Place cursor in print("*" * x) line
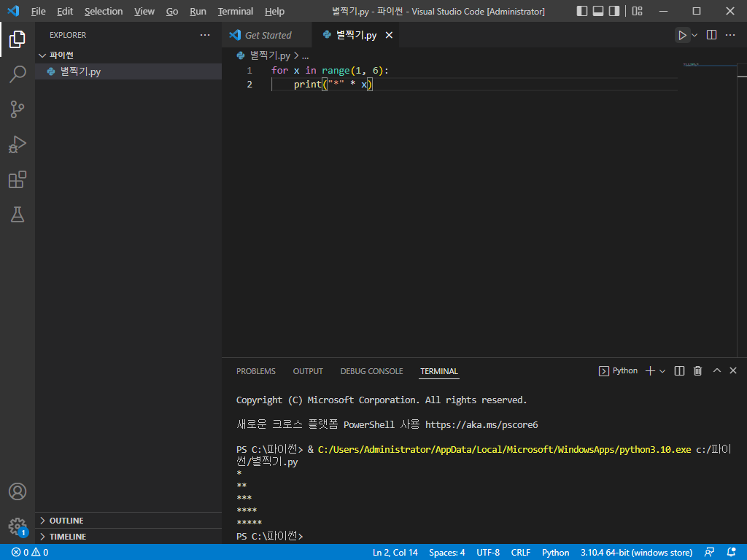This screenshot has width=747, height=560. tap(333, 85)
